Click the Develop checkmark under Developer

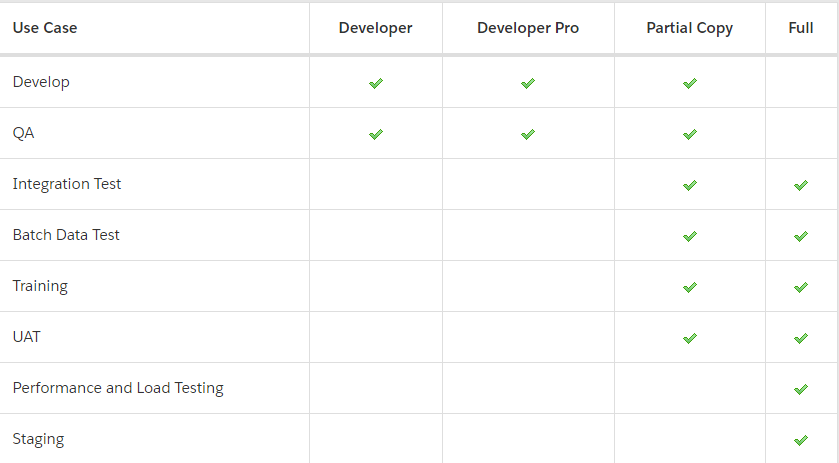coord(376,83)
